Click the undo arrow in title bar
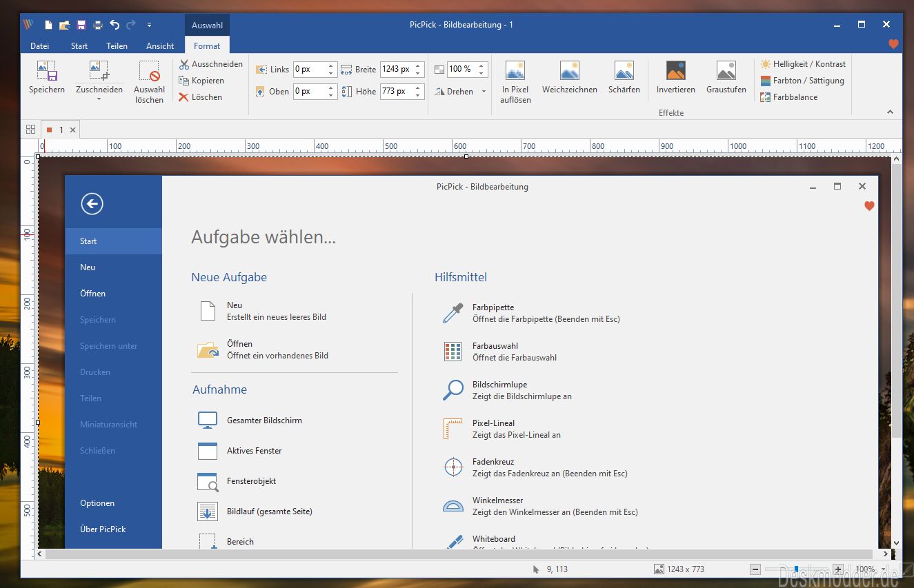This screenshot has height=588, width=914. 115,25
